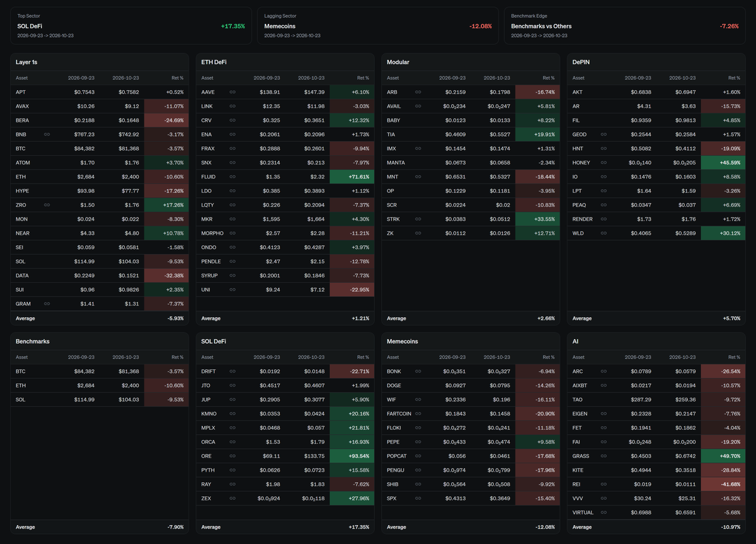
Task: Open the link icon in the ARB row
Action: 418,92
